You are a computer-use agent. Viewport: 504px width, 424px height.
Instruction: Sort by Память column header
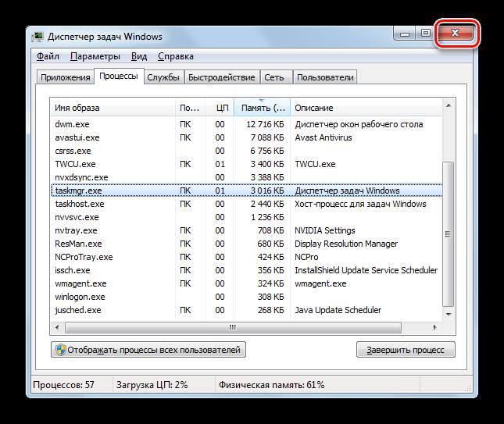coord(262,108)
